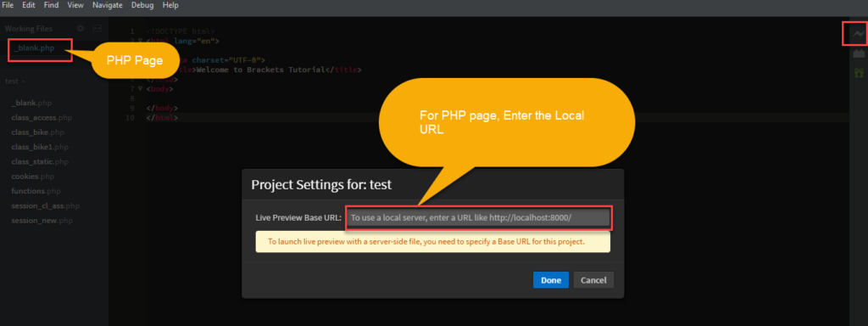
Task: Click the Cancel button in Project Settings
Action: tap(593, 280)
